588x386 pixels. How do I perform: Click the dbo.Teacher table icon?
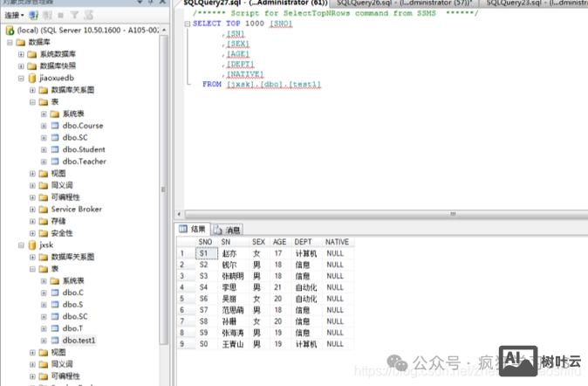click(x=56, y=162)
